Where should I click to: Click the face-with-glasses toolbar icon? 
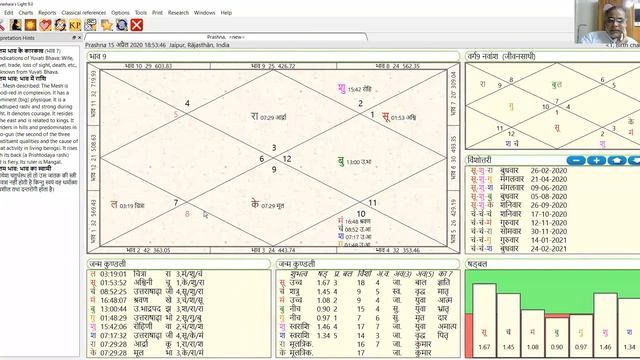point(60,25)
